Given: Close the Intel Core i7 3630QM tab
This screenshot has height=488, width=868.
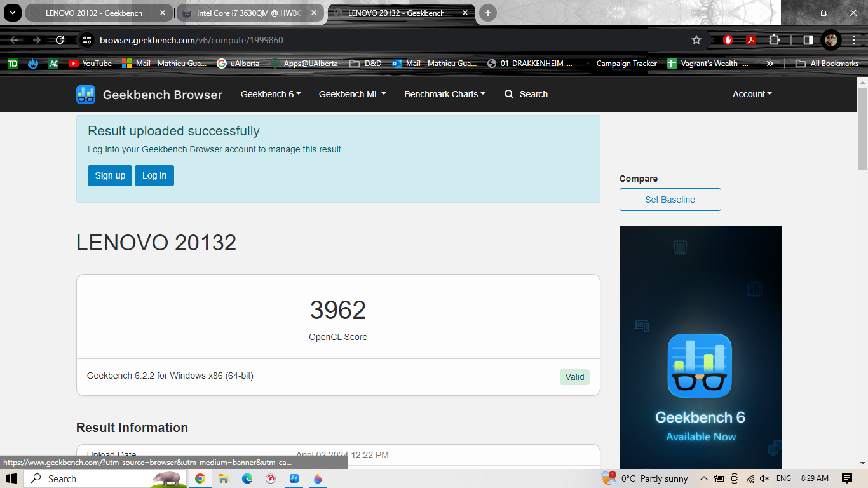Looking at the screenshot, I should point(313,13).
